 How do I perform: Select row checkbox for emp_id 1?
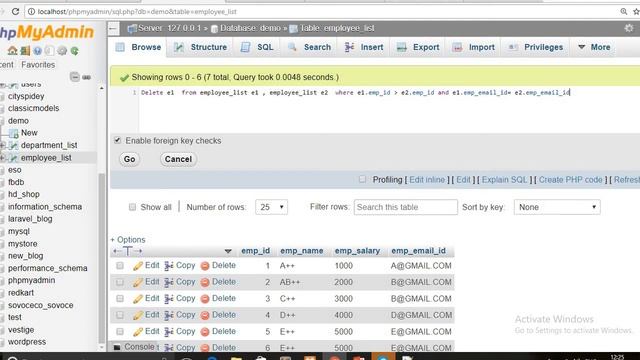click(120, 266)
